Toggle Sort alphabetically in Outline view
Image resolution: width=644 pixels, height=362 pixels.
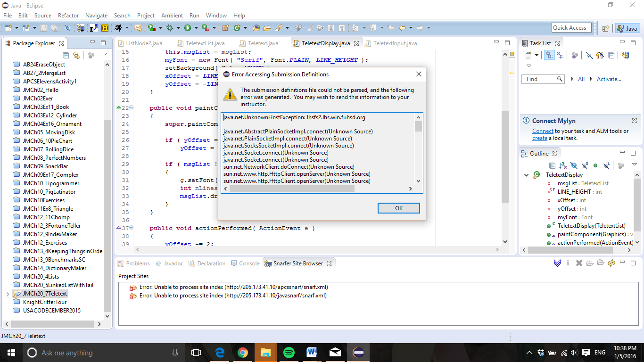click(563, 165)
